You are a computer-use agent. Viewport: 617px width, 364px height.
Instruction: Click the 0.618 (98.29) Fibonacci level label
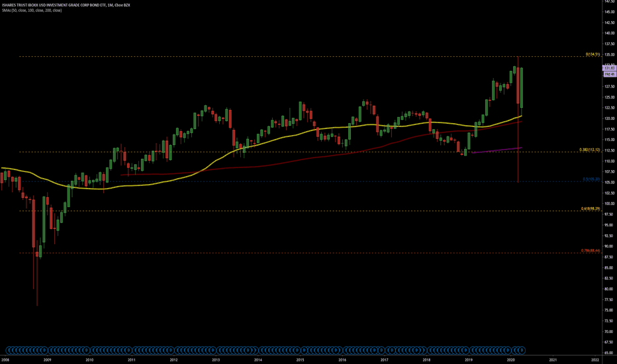591,208
